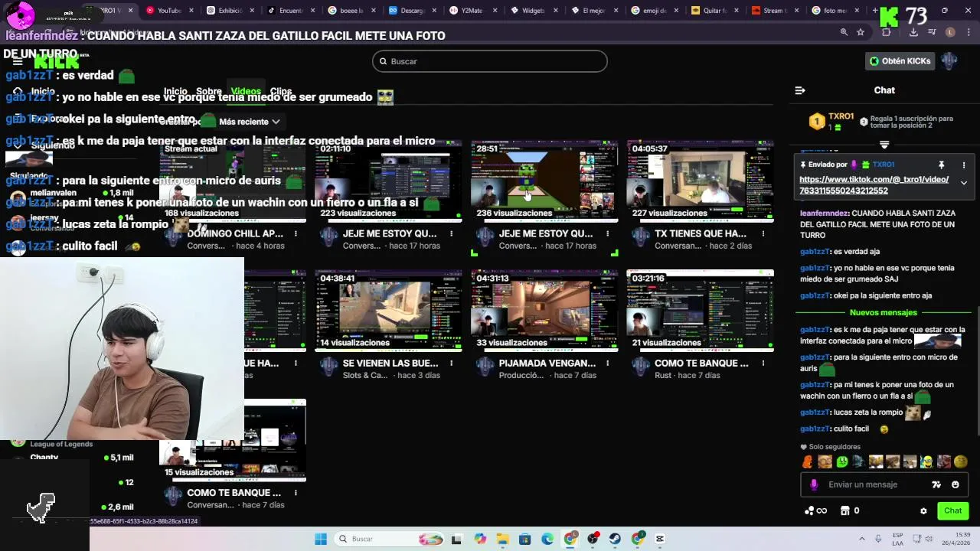
Task: Expand the pinned TikTok message chevron
Action: (964, 183)
